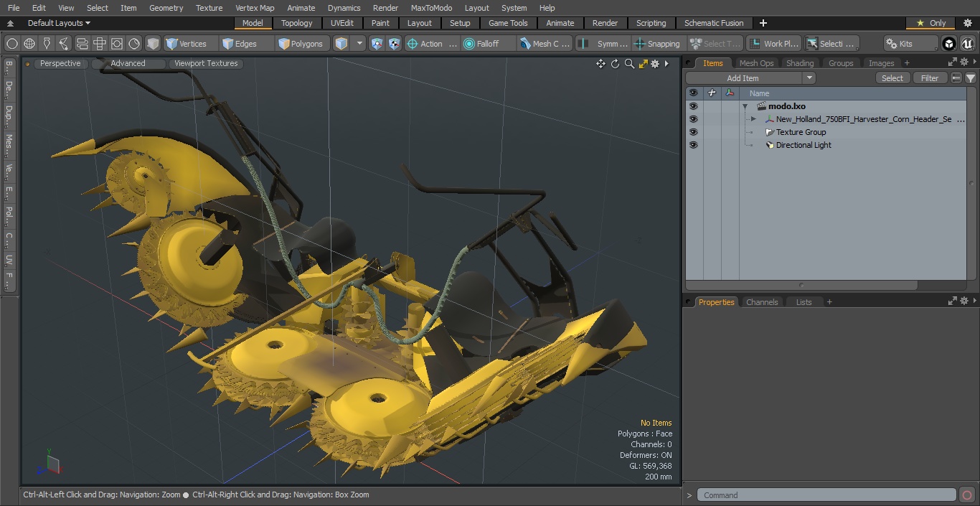This screenshot has height=506, width=980.
Task: Switch to the Schematic Fusion layout tab
Action: click(x=714, y=23)
